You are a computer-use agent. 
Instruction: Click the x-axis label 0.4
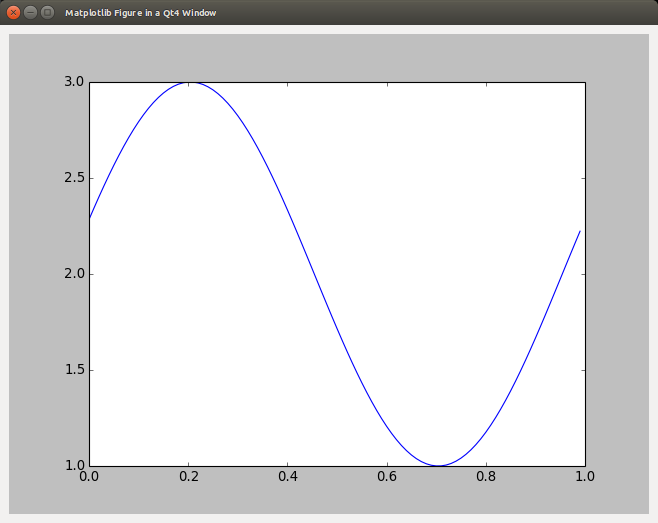click(288, 476)
